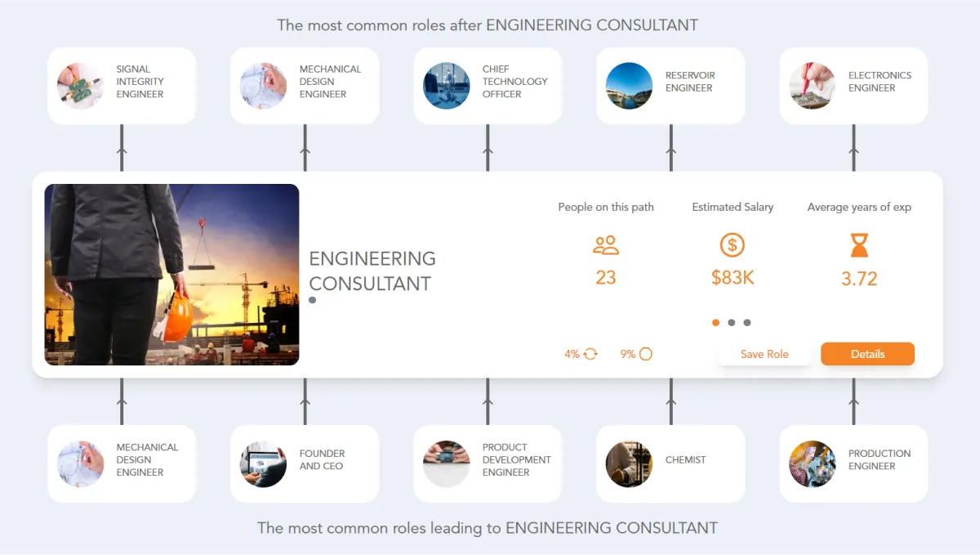980x555 pixels.
Task: Click the small dot below Engineering Consultant title
Action: click(x=313, y=300)
